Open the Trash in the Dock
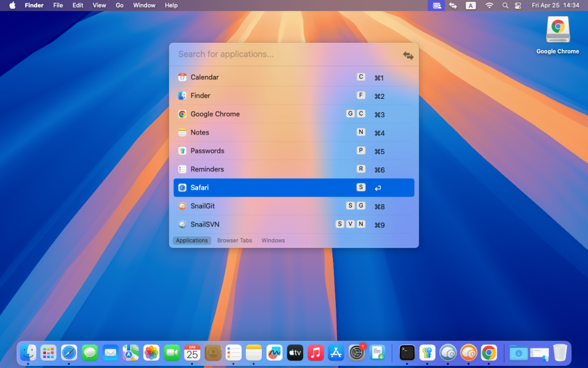 pyautogui.click(x=560, y=353)
